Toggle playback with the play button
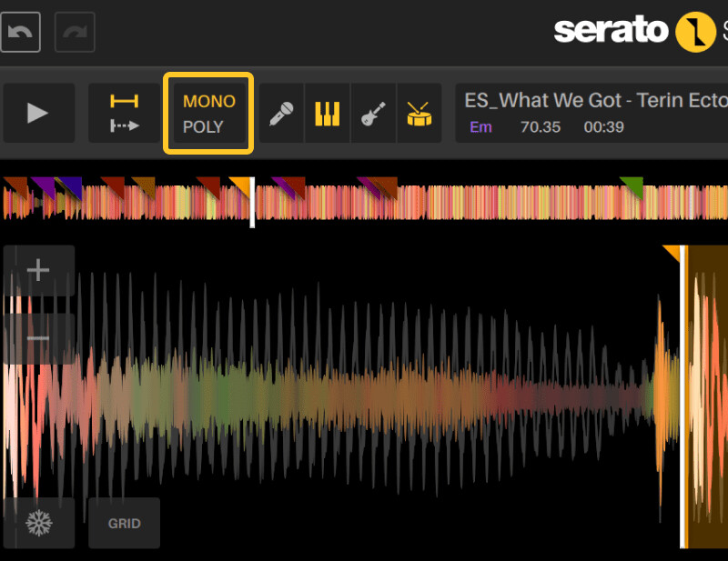Viewport: 728px width, 561px height. (38, 113)
